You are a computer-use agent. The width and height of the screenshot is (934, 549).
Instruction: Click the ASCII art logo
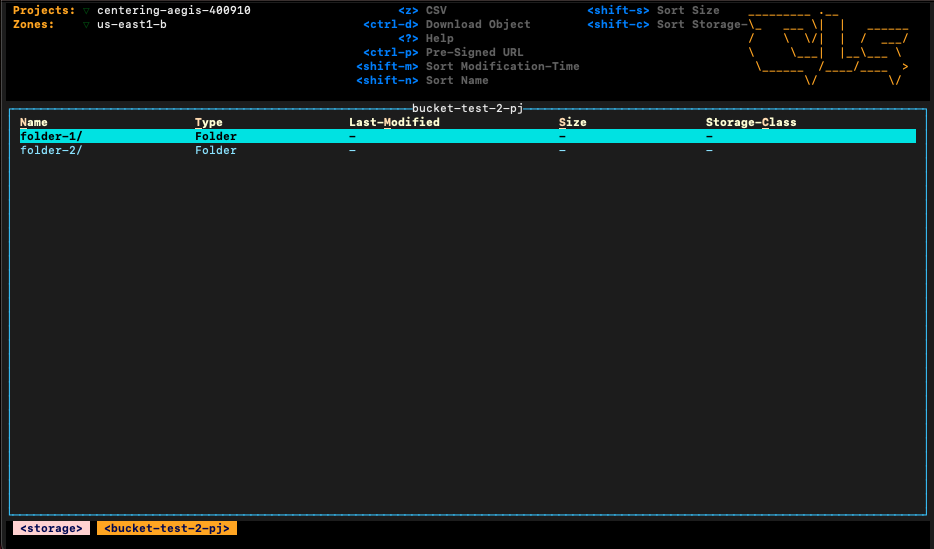(828, 45)
